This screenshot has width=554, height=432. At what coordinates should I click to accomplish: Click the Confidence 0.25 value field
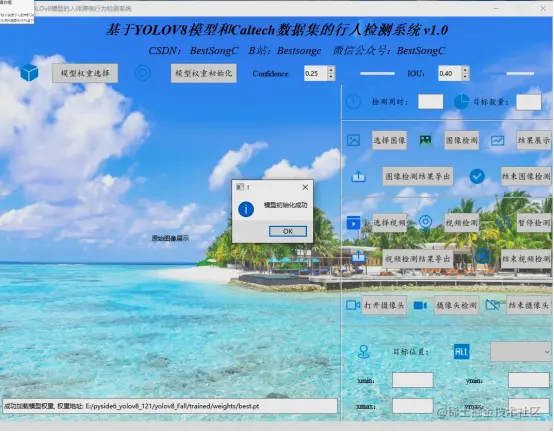click(316, 73)
